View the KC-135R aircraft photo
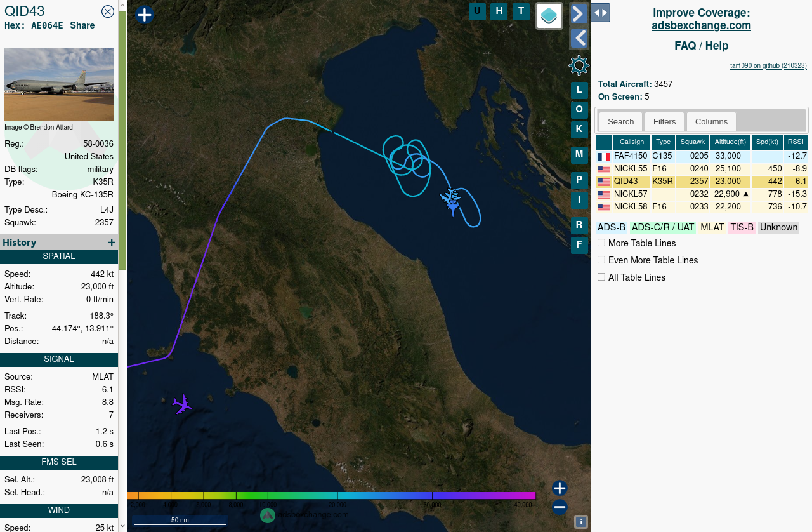 [59, 84]
